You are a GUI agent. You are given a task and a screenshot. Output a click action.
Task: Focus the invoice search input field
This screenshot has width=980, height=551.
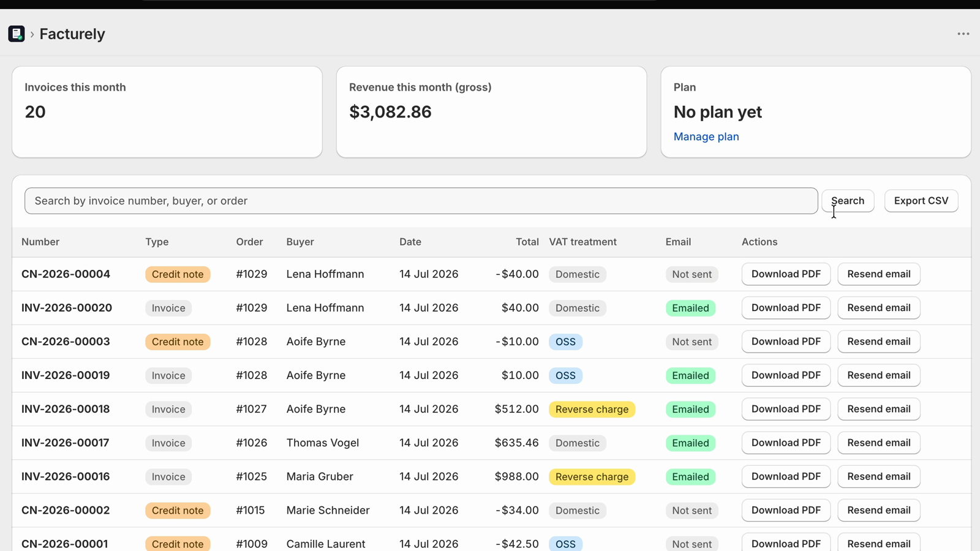click(421, 201)
